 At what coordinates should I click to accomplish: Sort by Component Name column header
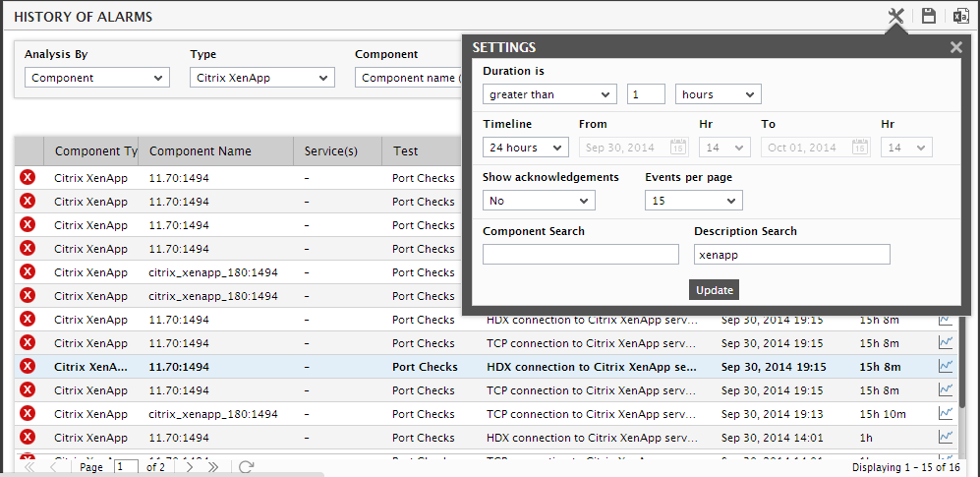coord(215,150)
